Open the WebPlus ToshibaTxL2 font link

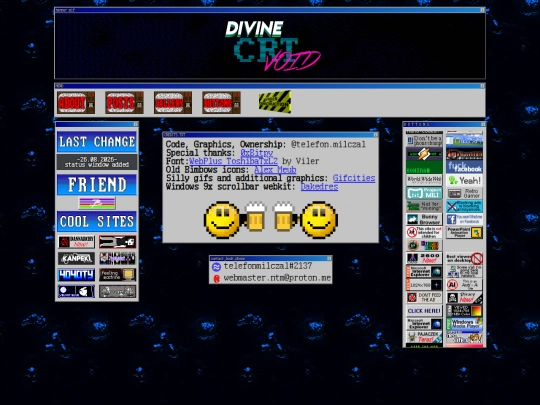(233, 161)
